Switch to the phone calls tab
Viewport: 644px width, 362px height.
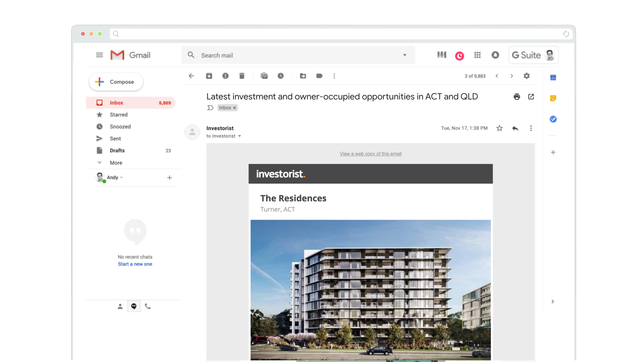click(147, 306)
